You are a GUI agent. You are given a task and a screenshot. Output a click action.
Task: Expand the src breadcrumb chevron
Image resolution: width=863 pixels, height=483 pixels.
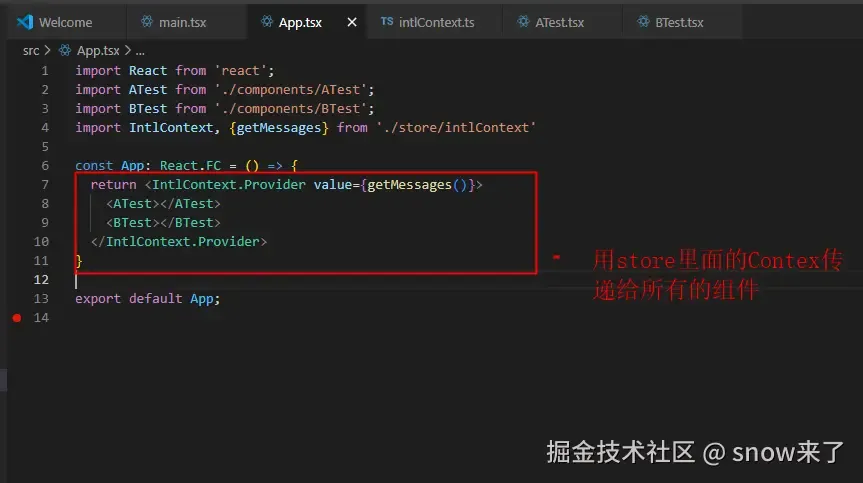[x=47, y=50]
